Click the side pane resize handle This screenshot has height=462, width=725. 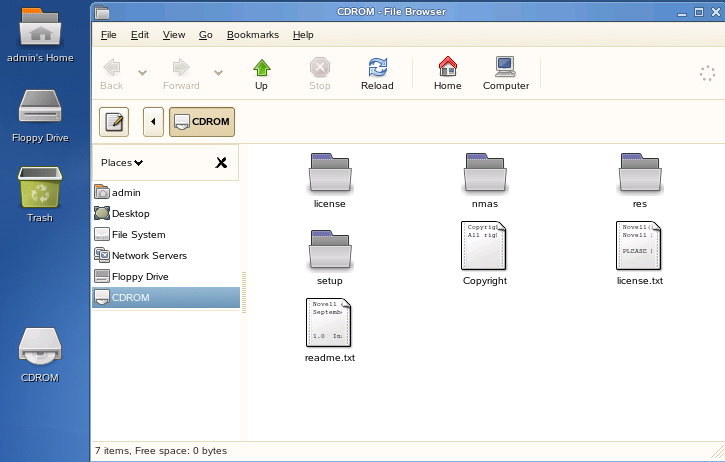[244, 292]
